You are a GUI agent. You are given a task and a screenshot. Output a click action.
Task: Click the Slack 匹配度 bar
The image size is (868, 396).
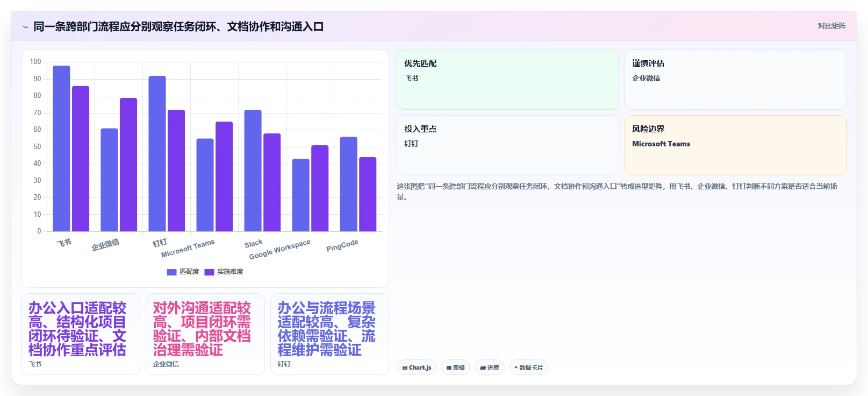253,171
